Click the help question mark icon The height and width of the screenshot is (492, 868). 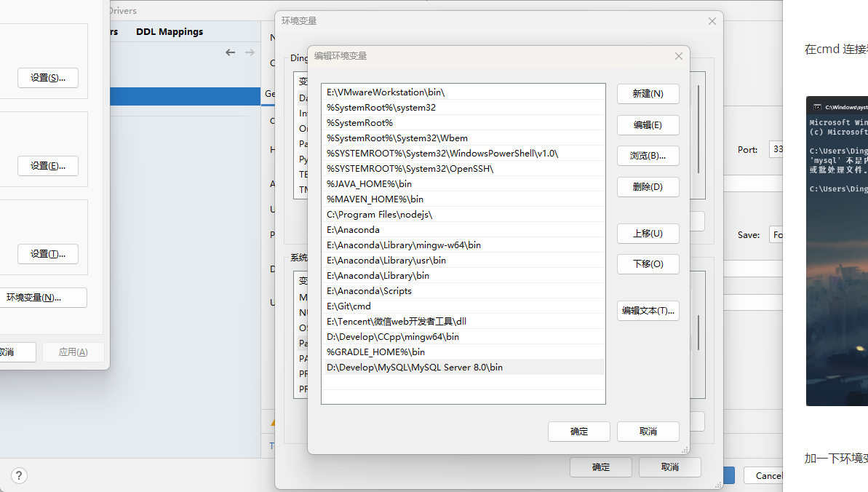(18, 475)
